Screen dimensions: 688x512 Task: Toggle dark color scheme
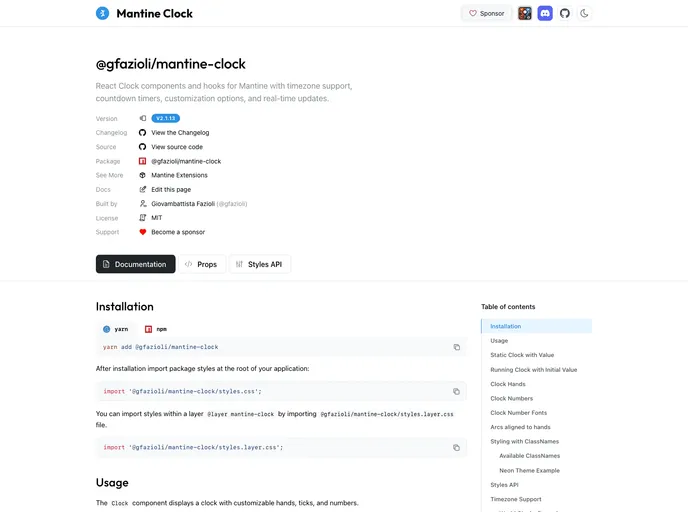pos(585,14)
